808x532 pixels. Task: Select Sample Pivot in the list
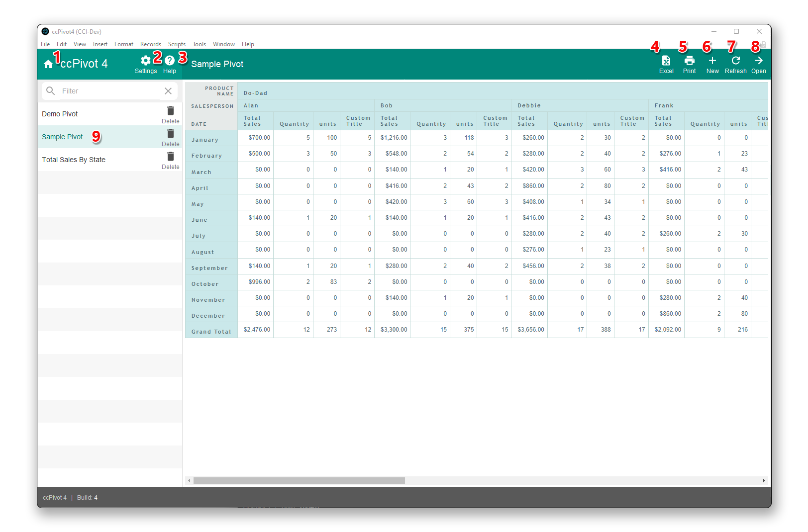pyautogui.click(x=62, y=137)
